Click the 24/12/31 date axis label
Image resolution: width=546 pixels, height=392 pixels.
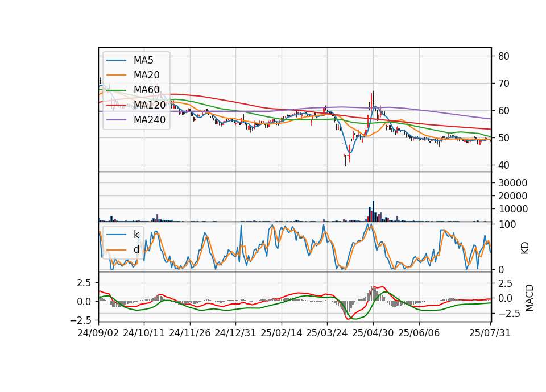pos(235,333)
